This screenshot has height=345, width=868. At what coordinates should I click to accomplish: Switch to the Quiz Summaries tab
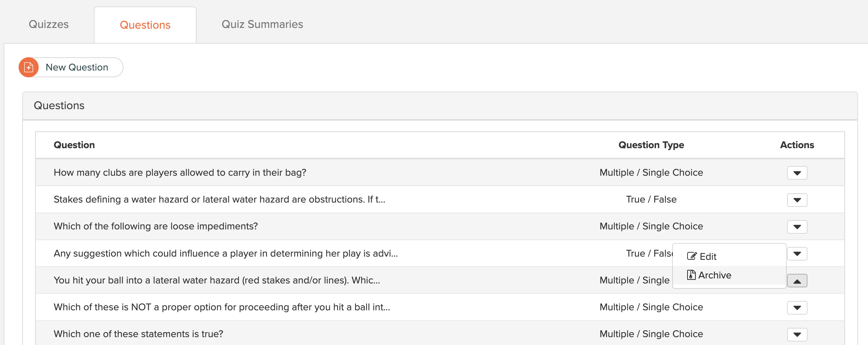[262, 24]
